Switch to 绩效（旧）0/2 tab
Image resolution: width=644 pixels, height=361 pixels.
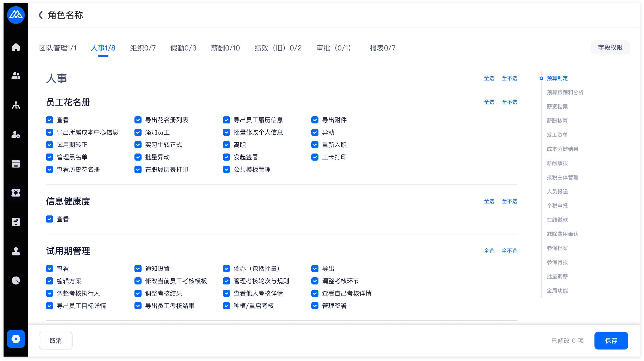[x=278, y=48]
